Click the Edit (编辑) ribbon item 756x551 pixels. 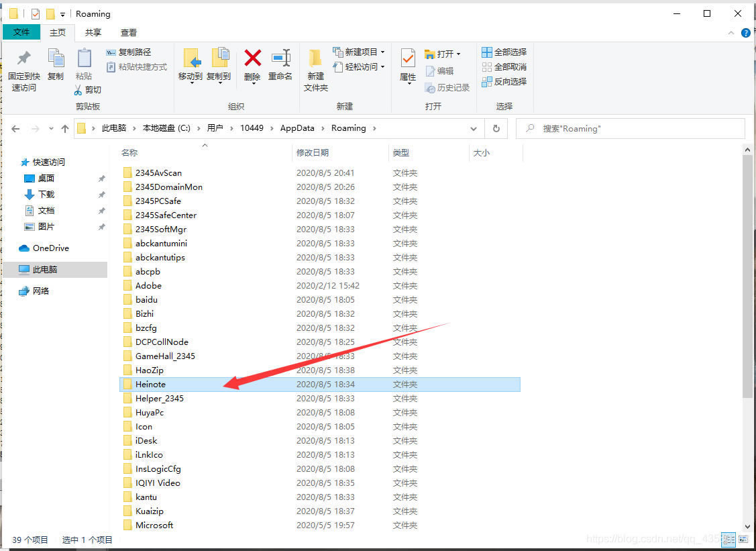click(439, 71)
